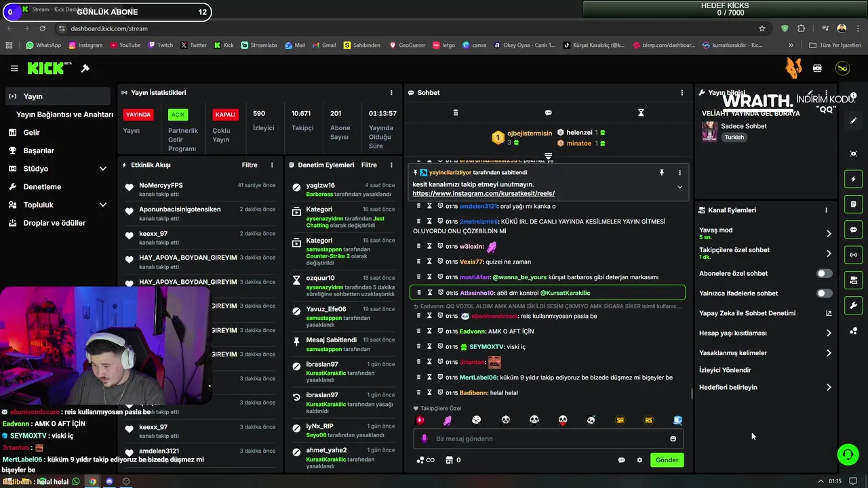Click the green support chat bubble
The image size is (868, 488).
point(848,454)
